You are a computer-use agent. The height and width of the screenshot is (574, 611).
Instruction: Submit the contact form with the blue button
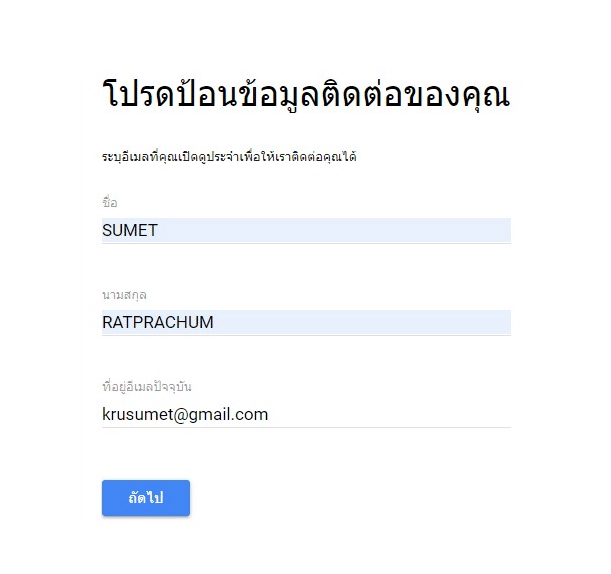[x=146, y=498]
